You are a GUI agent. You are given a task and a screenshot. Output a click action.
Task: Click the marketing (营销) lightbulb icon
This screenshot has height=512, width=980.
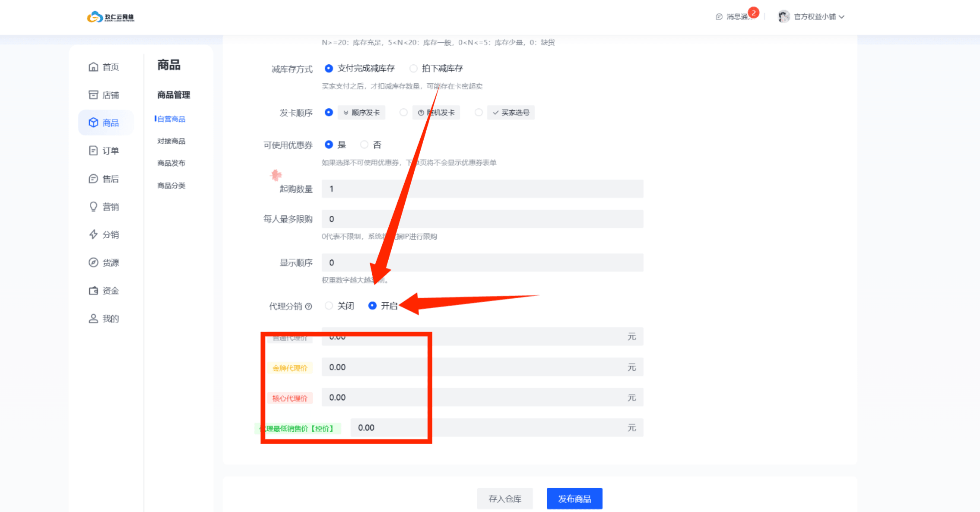(x=93, y=207)
